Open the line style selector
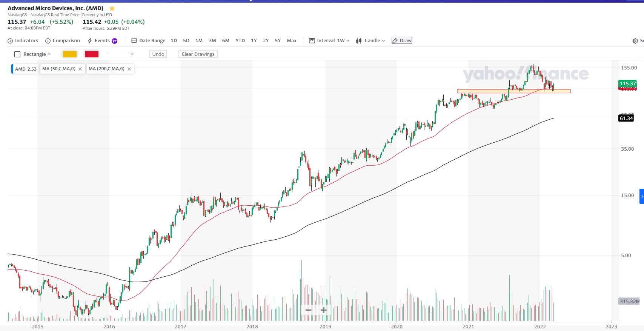 coord(120,54)
